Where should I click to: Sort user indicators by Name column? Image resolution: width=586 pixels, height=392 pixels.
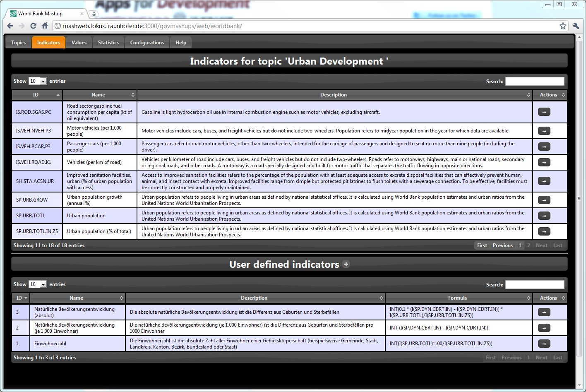coord(78,298)
